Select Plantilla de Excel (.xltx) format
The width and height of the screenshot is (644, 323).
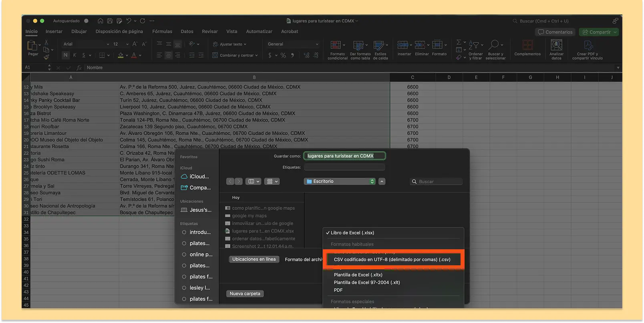coord(358,275)
